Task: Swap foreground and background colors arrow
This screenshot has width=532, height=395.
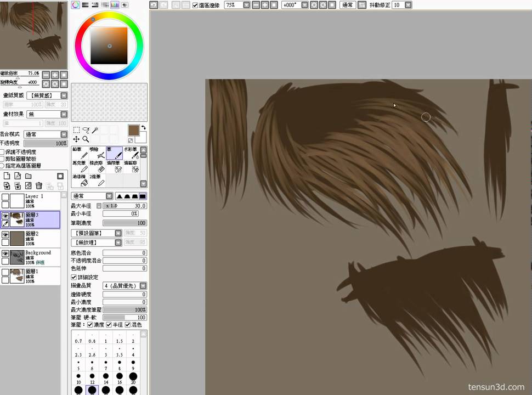Action: coord(144,127)
